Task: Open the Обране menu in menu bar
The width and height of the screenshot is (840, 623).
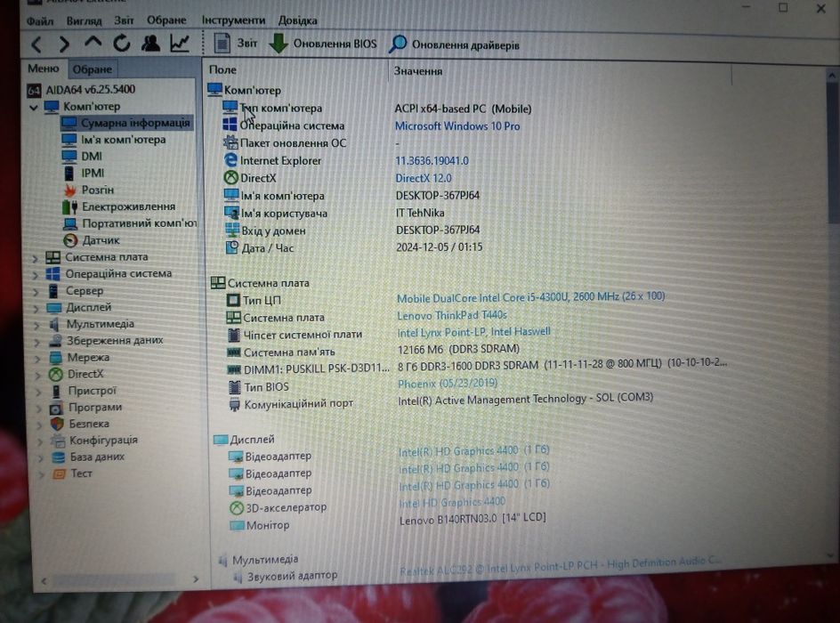Action: [x=166, y=20]
